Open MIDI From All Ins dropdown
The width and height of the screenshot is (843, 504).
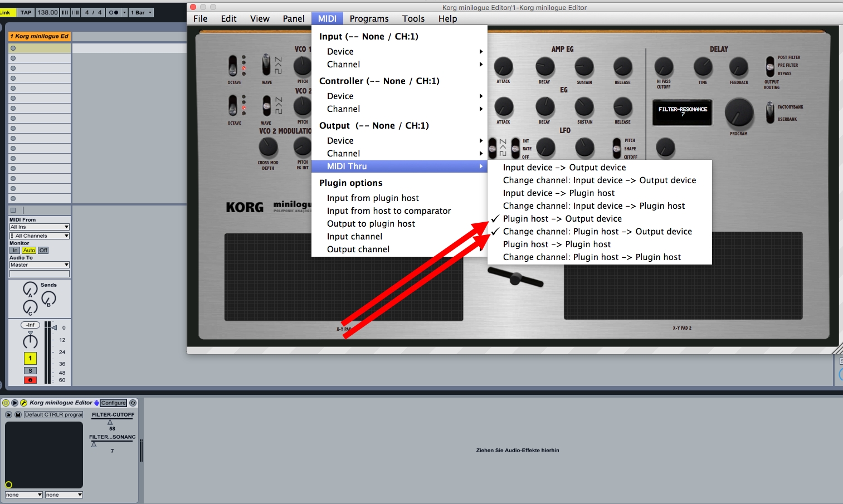coord(40,227)
